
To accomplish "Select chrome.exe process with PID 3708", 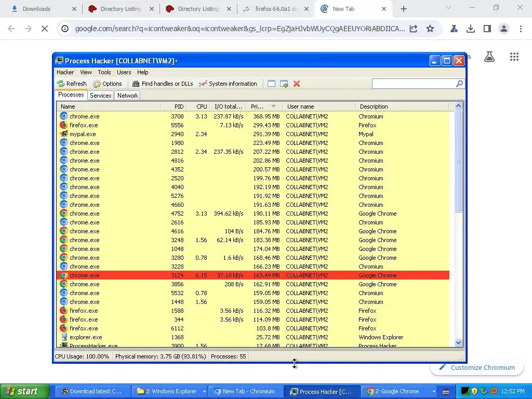I will [x=253, y=116].
